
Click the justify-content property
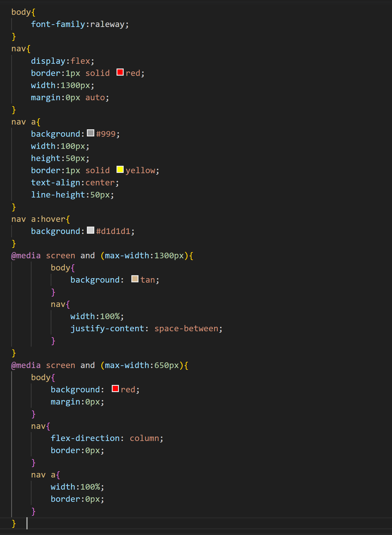coord(107,329)
